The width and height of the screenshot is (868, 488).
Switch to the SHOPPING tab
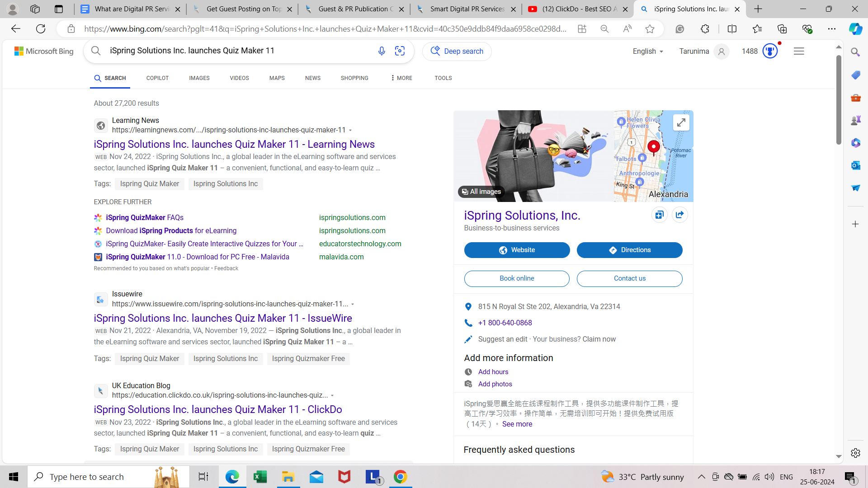point(354,78)
